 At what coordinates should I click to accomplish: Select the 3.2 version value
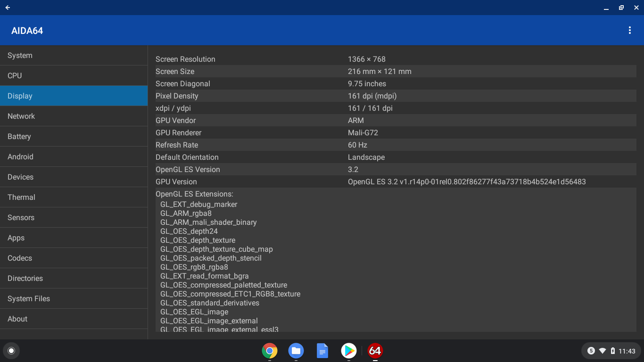[353, 169]
